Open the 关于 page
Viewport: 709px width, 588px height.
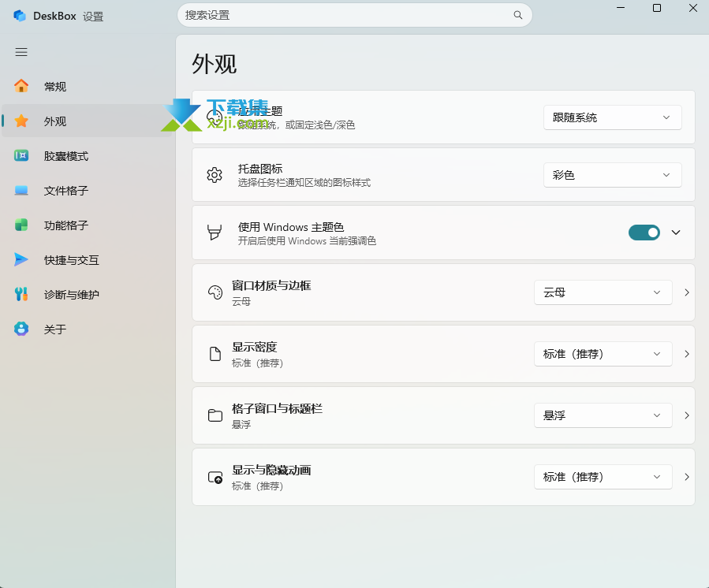click(88, 329)
